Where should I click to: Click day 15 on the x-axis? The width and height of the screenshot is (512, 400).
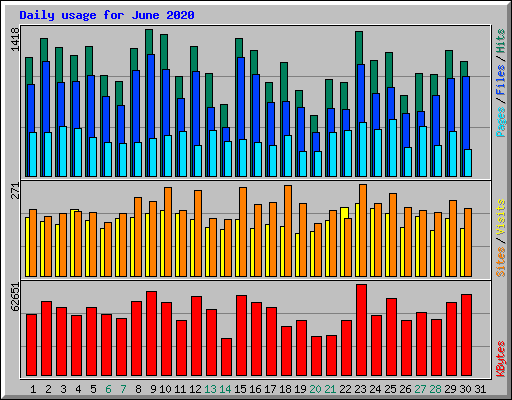pyautogui.click(x=240, y=389)
